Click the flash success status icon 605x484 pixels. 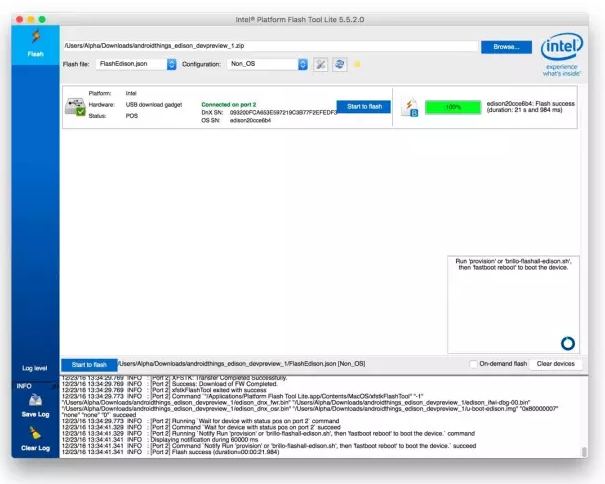pyautogui.click(x=409, y=106)
